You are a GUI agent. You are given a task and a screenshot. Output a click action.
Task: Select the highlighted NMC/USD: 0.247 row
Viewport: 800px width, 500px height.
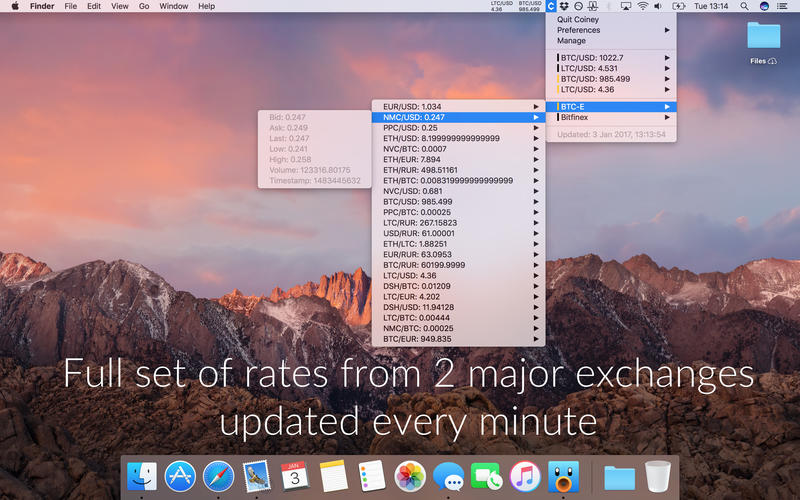(458, 117)
